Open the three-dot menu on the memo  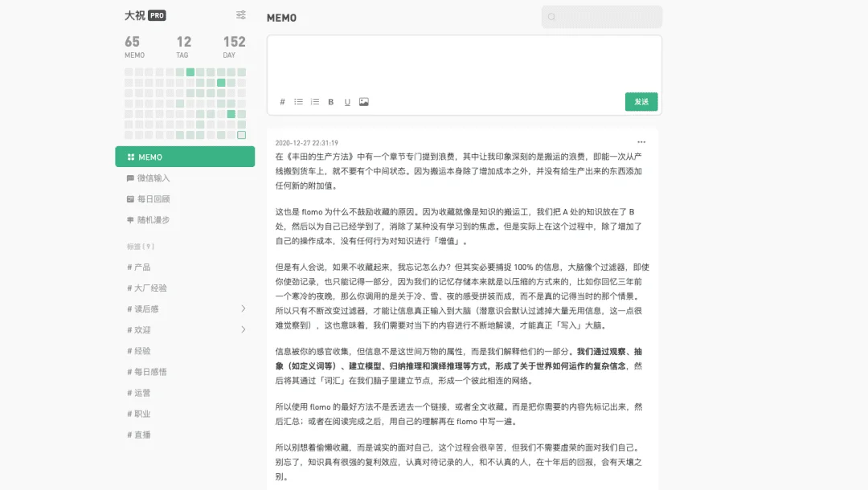641,142
